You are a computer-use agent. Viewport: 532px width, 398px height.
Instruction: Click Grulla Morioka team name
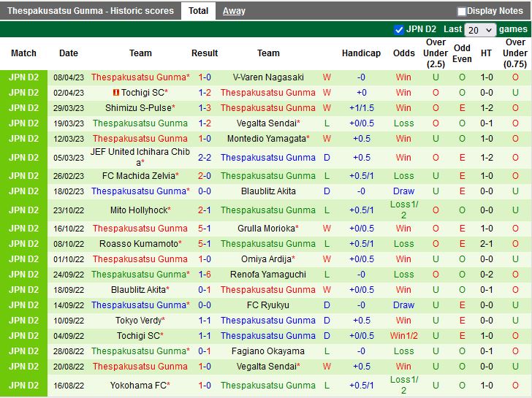(266, 228)
